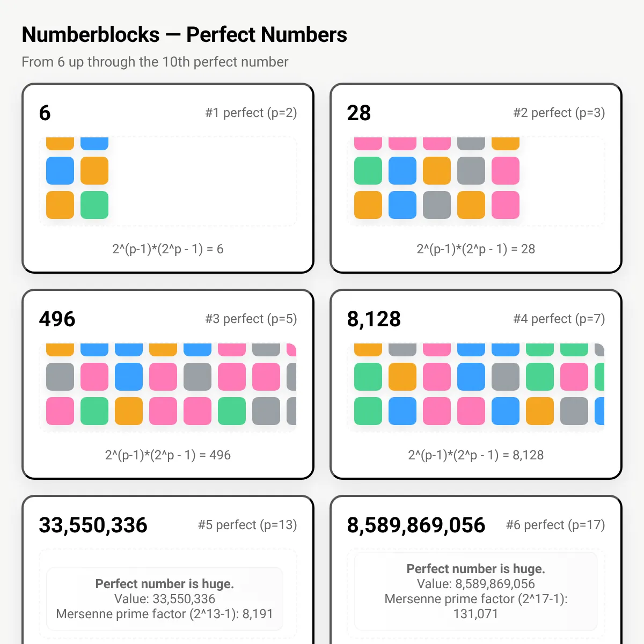Viewport: 644px width, 644px height.
Task: Click the "#1 perfect (p=2)" label
Action: [251, 113]
